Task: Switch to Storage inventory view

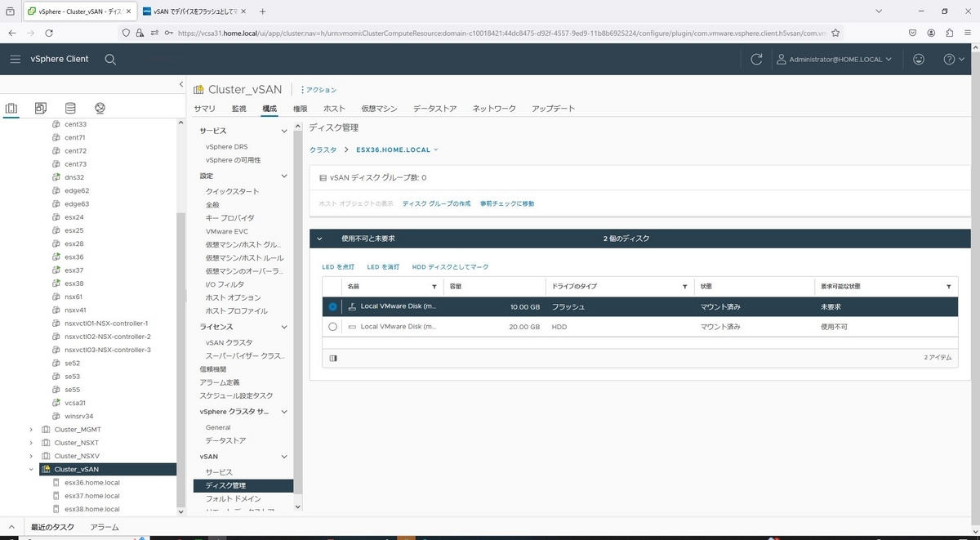Action: tap(70, 108)
